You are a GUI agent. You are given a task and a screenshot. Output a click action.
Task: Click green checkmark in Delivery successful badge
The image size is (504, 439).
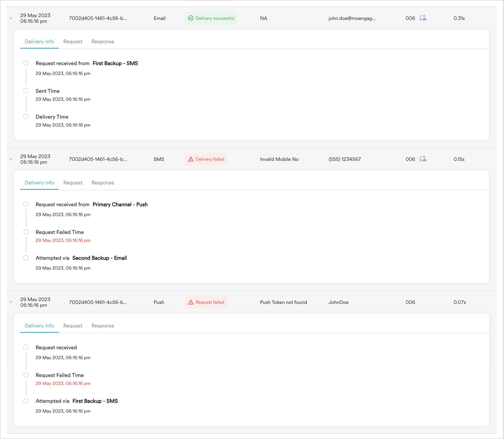[191, 18]
